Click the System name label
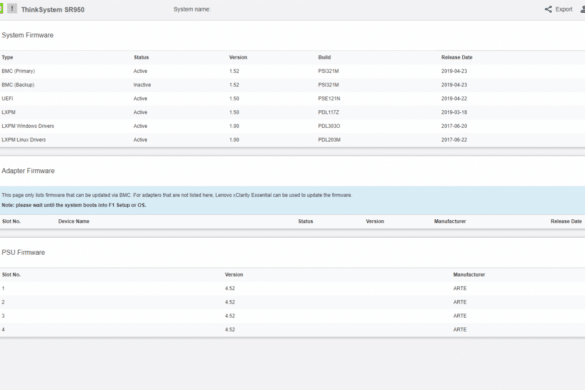Viewport: 585px width, 390px height. tap(192, 9)
